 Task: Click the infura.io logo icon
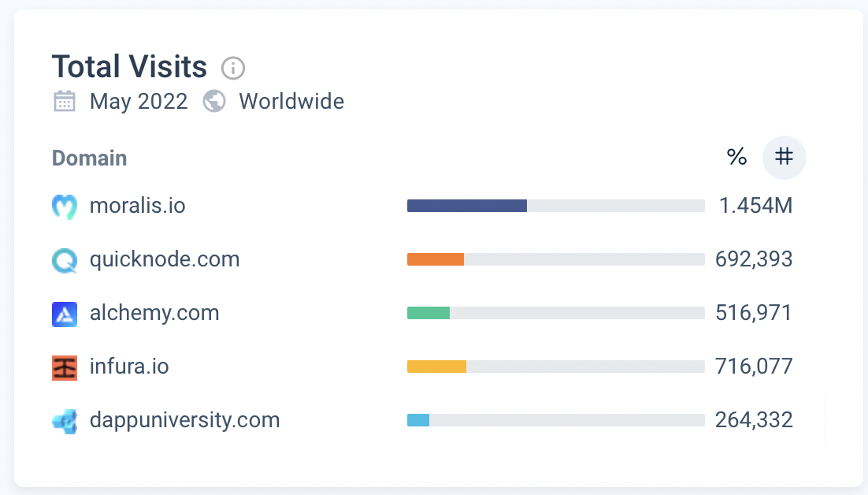point(64,367)
